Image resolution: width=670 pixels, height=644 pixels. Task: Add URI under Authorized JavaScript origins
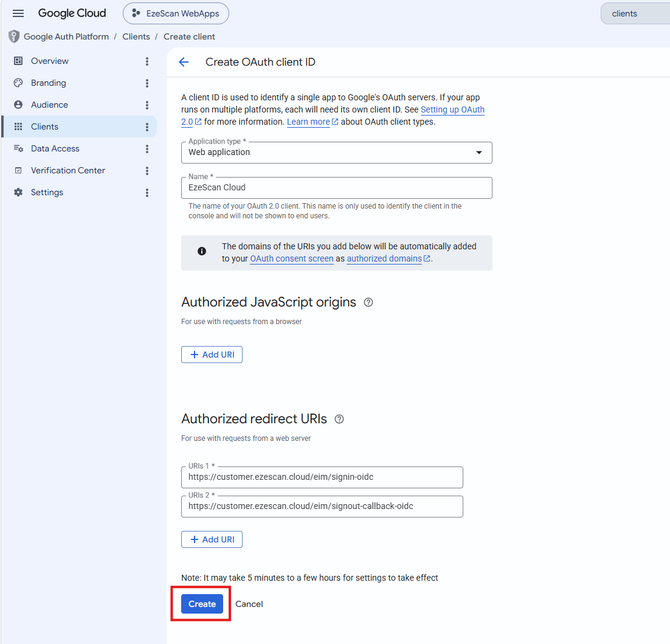click(x=212, y=355)
